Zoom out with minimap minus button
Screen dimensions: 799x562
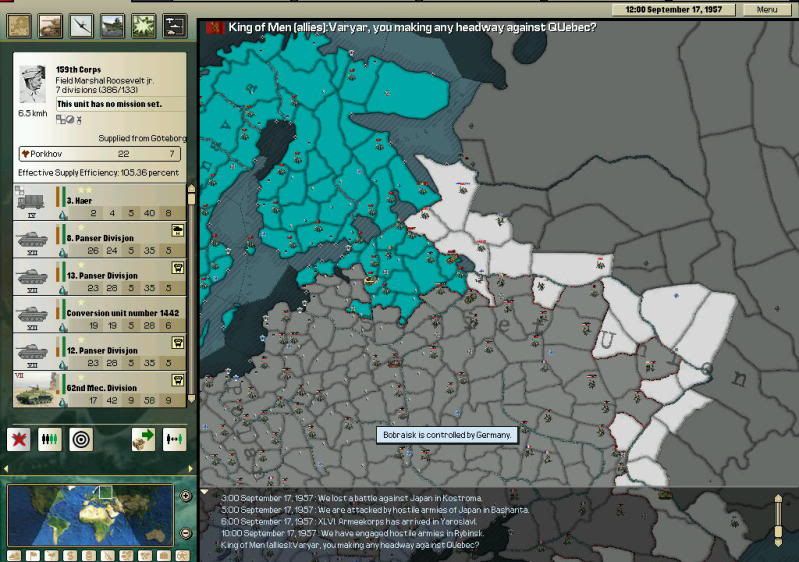[186, 533]
